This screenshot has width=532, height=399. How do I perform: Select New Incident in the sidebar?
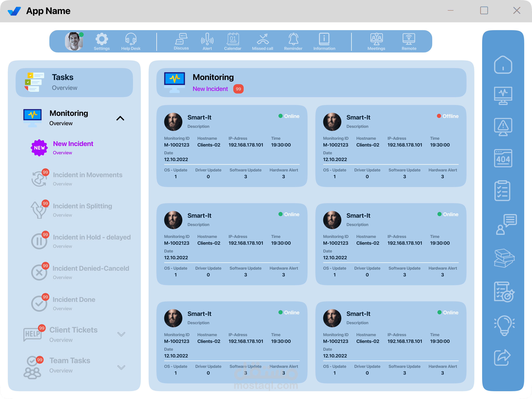coord(73,144)
